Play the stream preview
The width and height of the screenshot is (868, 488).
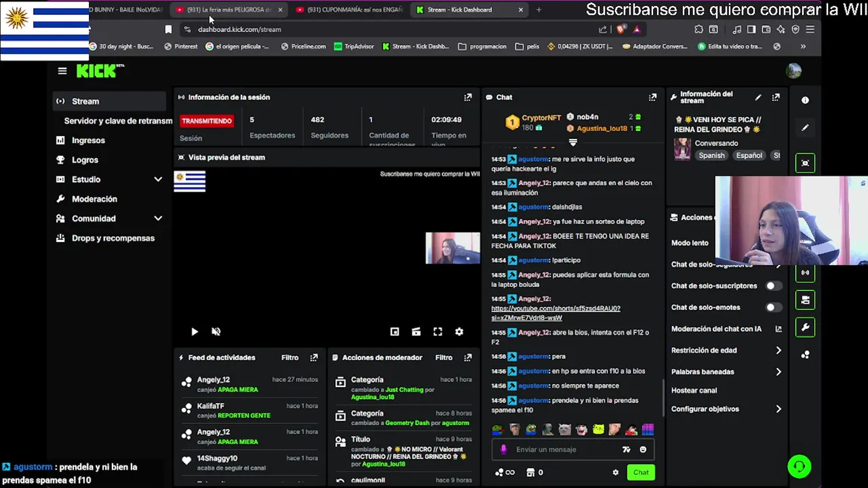point(195,331)
